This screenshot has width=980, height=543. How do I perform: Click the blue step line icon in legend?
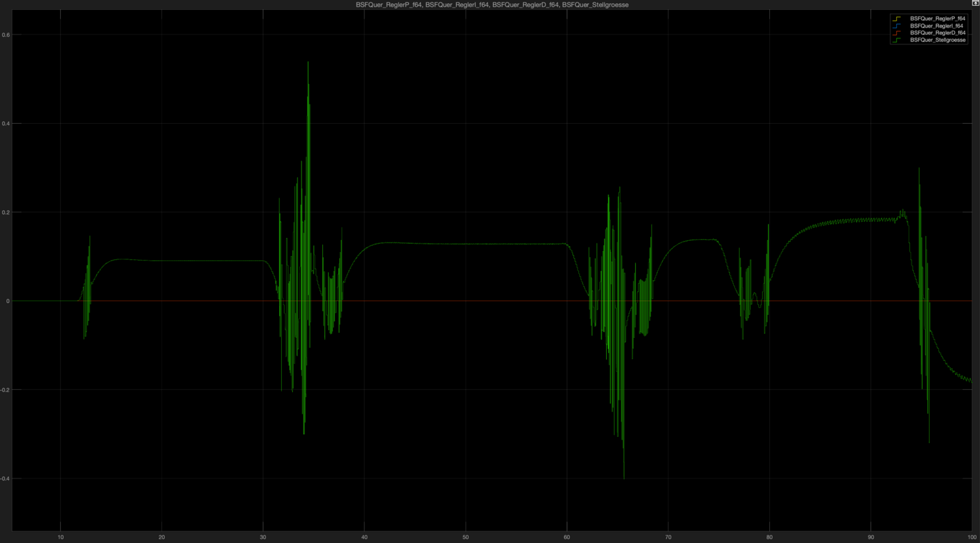pyautogui.click(x=897, y=26)
